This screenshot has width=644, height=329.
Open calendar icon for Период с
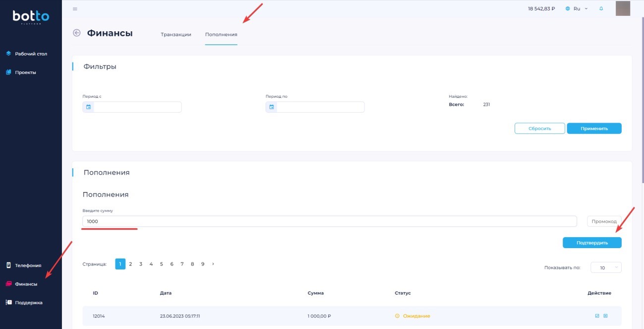89,107
